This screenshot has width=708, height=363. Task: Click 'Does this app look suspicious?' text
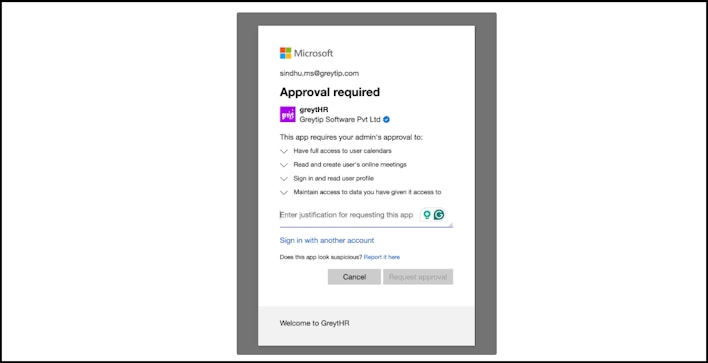pos(321,257)
